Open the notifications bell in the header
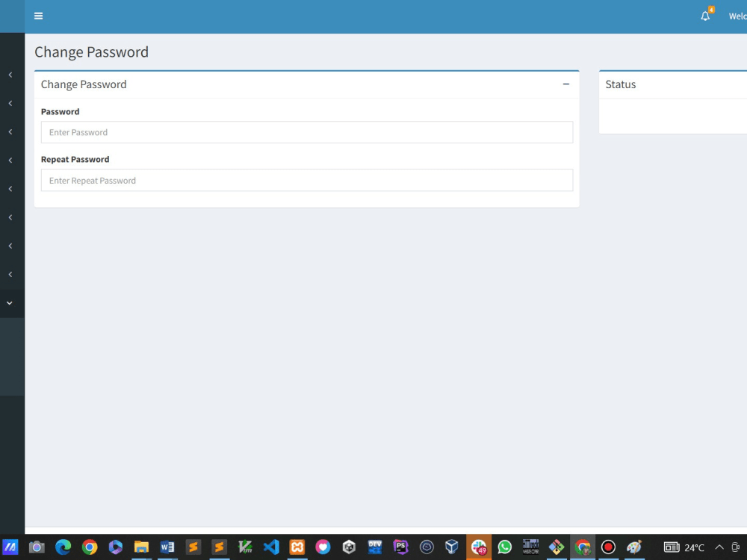747x560 pixels. pyautogui.click(x=705, y=16)
